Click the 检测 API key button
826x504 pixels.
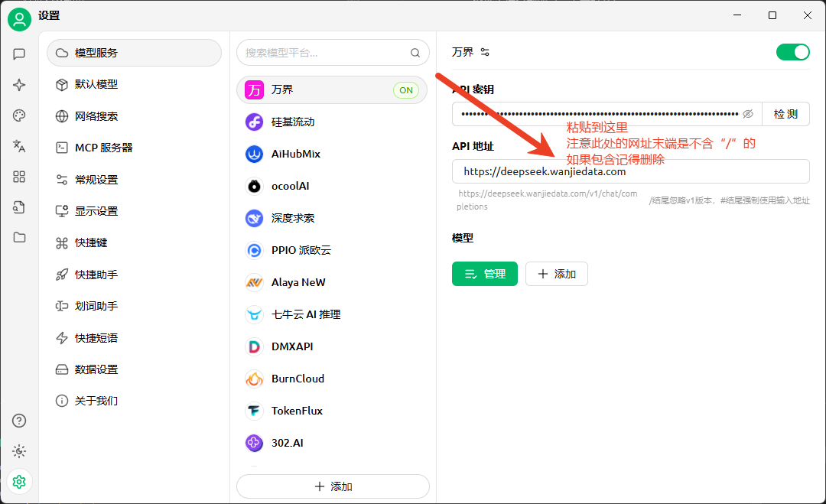click(x=785, y=114)
